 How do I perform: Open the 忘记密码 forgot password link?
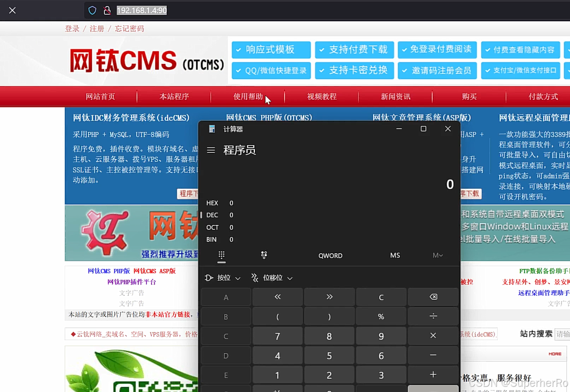[129, 29]
